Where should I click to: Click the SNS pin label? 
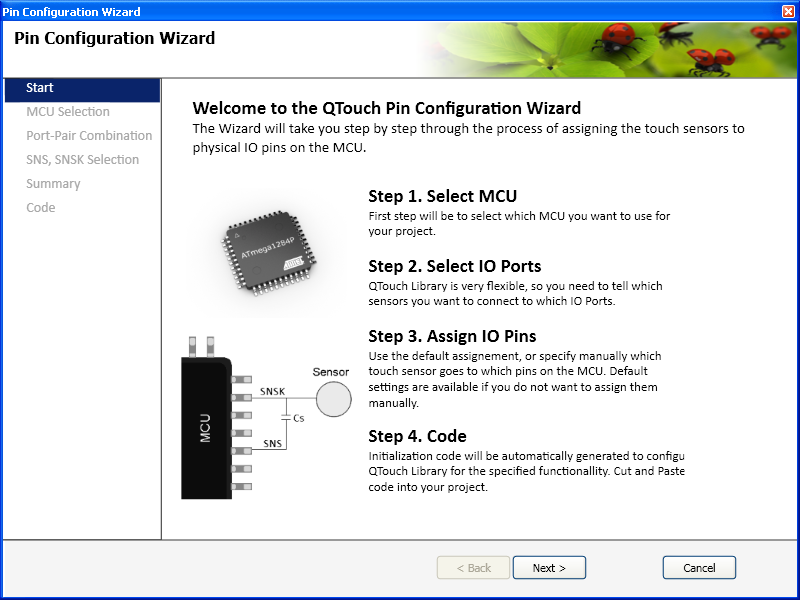click(x=272, y=443)
